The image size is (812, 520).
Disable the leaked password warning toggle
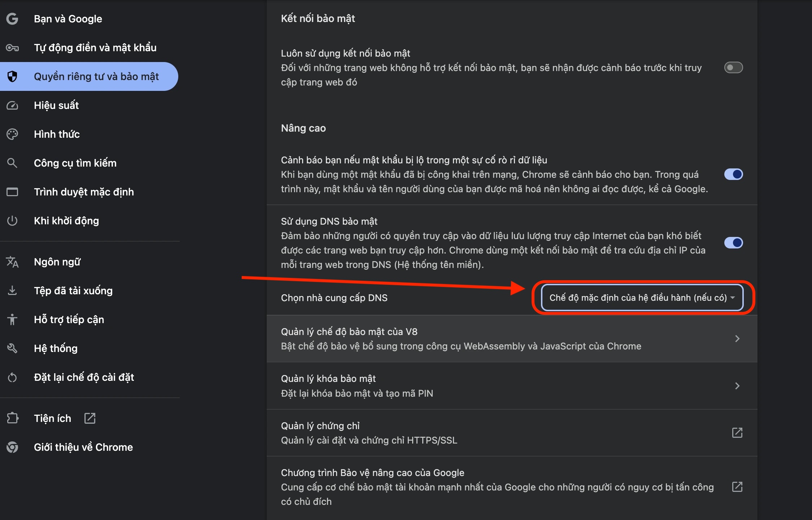click(x=733, y=174)
